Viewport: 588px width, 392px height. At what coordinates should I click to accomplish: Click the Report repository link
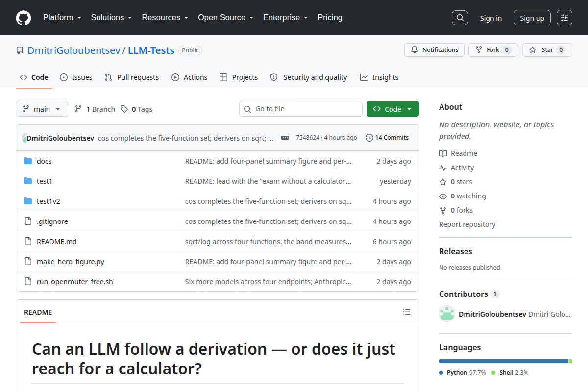pyautogui.click(x=467, y=224)
